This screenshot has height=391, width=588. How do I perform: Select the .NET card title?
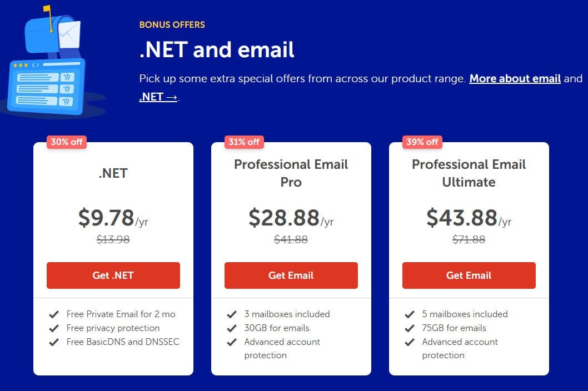pyautogui.click(x=113, y=173)
